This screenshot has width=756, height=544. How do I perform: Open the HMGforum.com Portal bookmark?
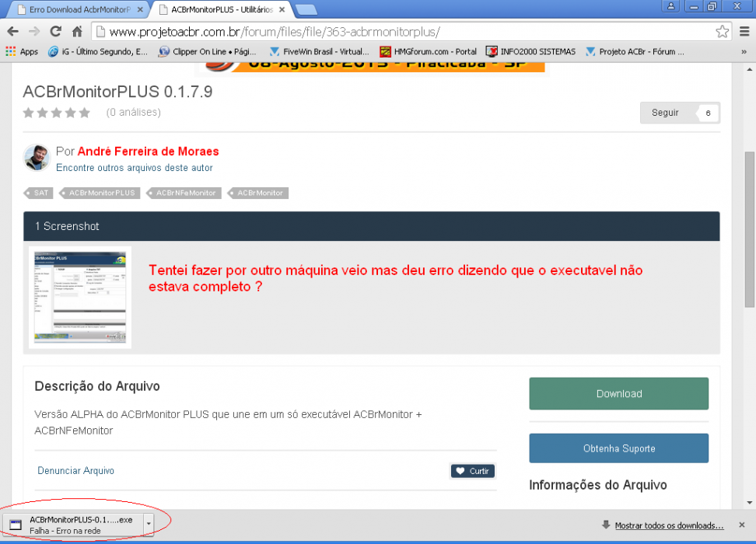click(x=428, y=51)
